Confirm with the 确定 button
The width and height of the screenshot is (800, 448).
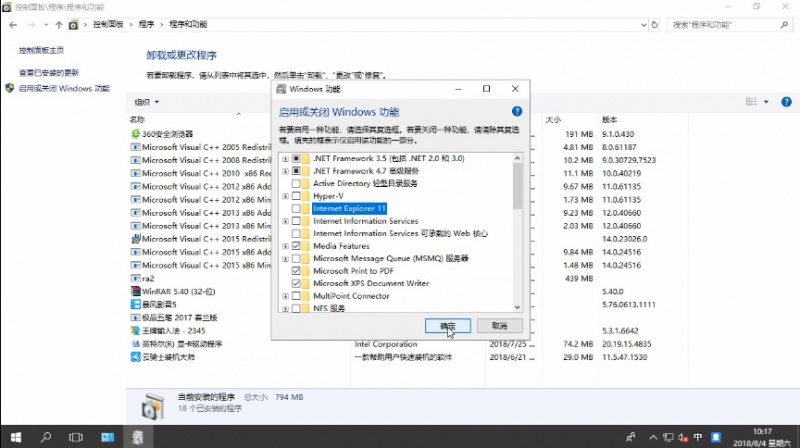[x=447, y=326]
